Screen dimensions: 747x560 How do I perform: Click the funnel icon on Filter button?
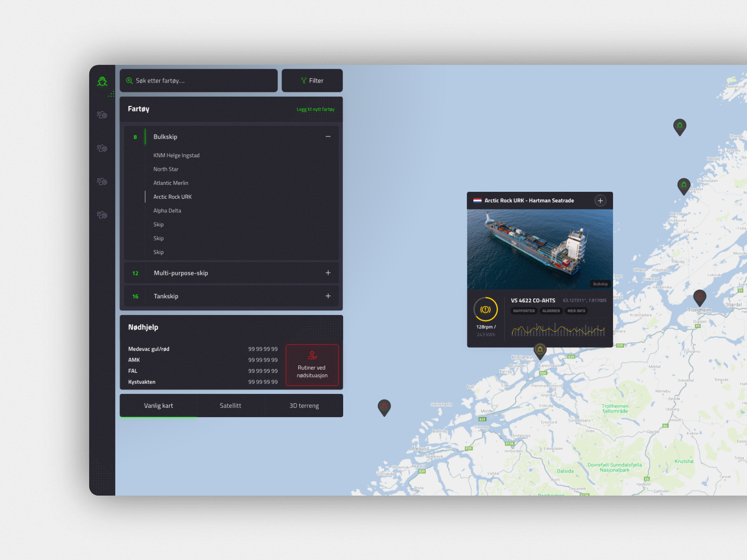(x=304, y=81)
